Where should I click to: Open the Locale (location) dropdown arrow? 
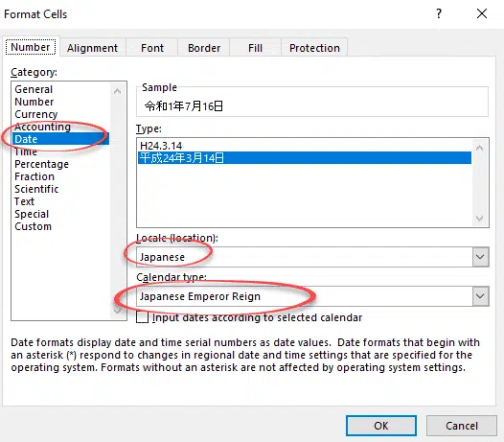(480, 257)
